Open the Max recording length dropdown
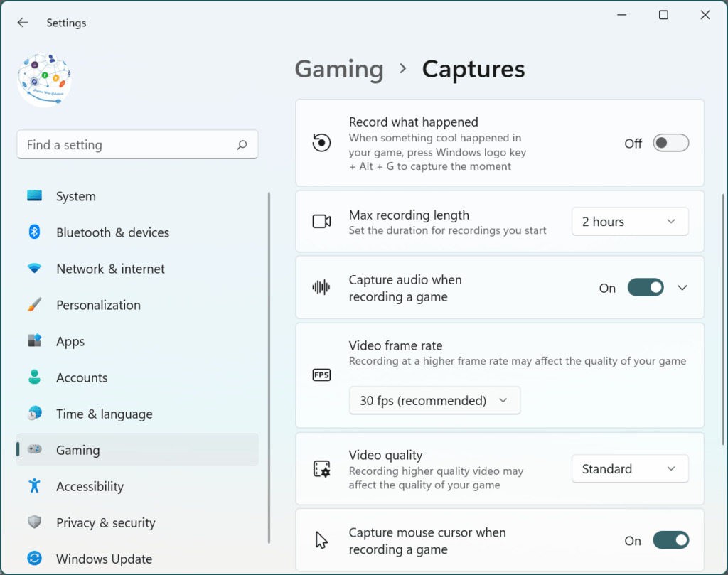 (630, 221)
